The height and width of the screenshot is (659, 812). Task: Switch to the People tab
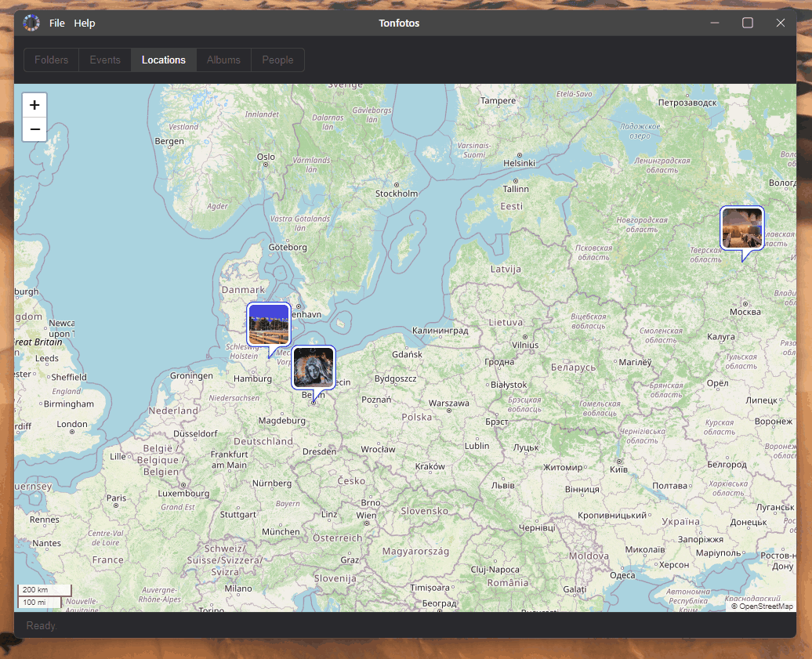[277, 60]
